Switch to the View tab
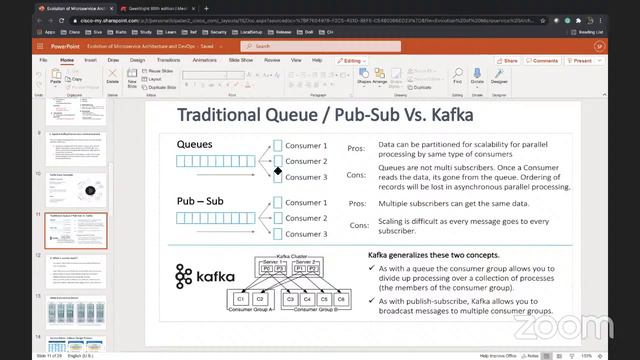Screen dimensions: 640x360 coord(296,60)
